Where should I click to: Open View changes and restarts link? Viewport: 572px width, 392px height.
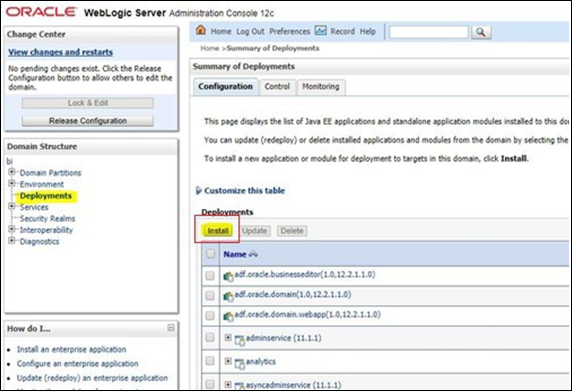[x=60, y=52]
